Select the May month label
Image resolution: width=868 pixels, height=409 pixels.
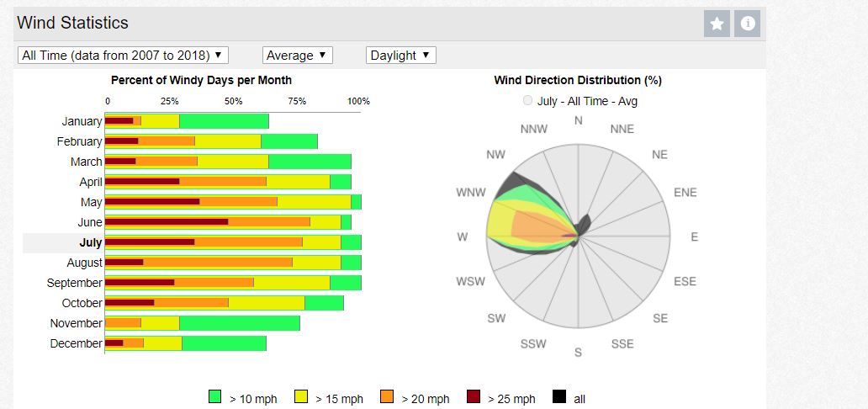(x=92, y=202)
